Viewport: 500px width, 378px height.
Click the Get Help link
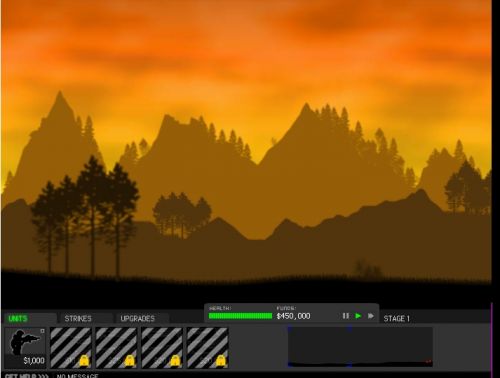27,376
